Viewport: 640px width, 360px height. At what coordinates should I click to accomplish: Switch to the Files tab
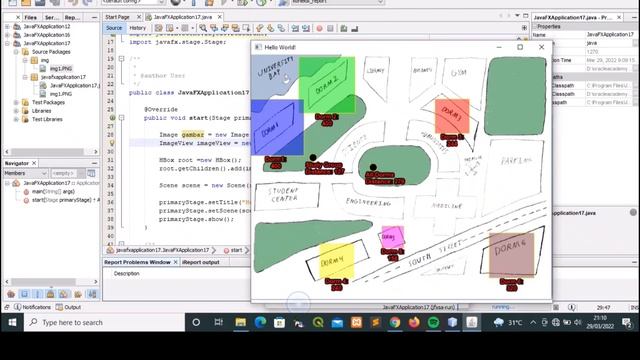[x=31, y=18]
